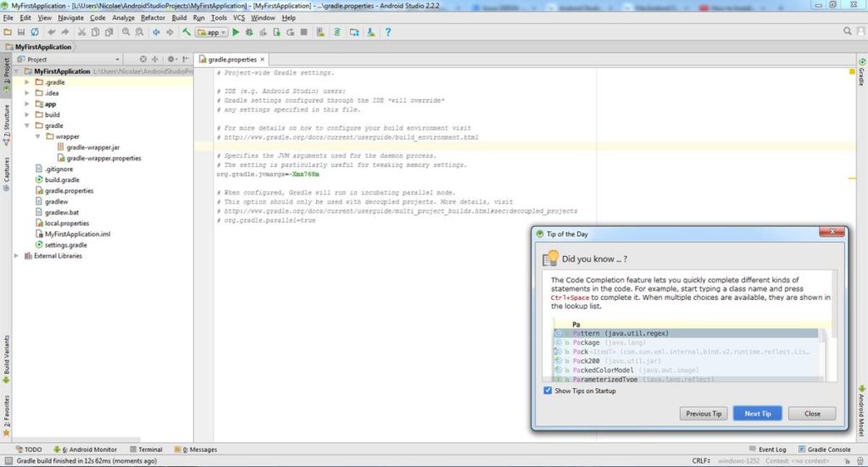Open the TODO tool window
The height and width of the screenshot is (467, 868).
pyautogui.click(x=29, y=449)
